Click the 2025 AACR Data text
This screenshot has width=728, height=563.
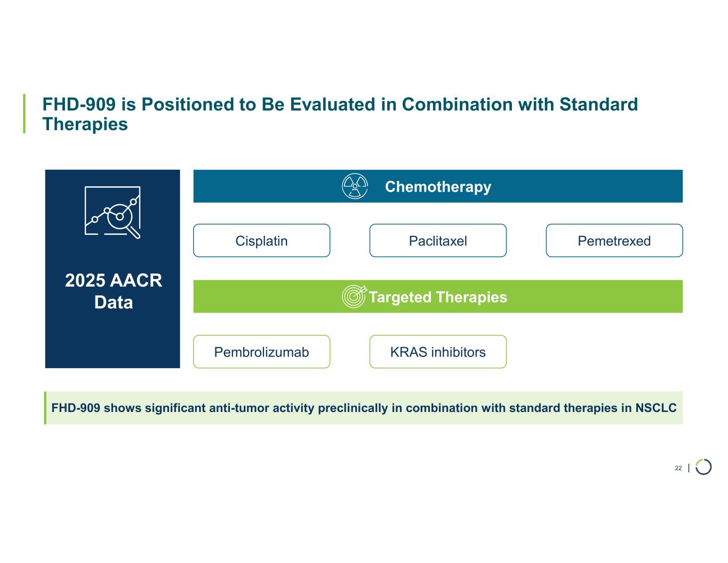coord(113,291)
